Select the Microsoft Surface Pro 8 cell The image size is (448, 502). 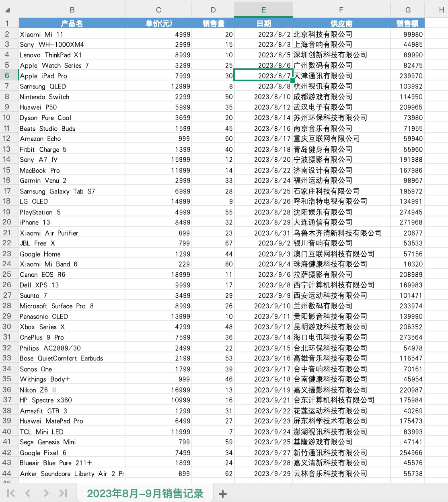tap(72, 306)
